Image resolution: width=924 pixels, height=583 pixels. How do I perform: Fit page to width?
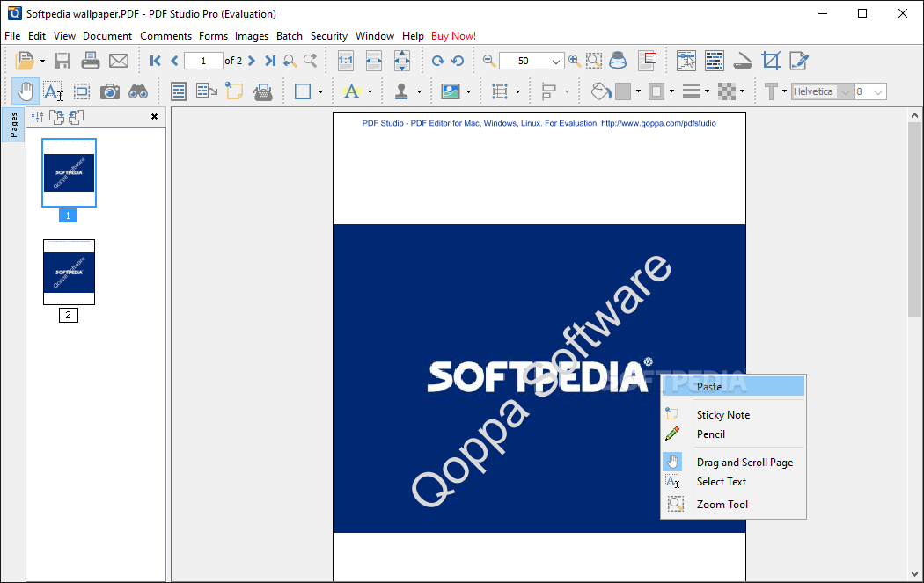point(374,61)
